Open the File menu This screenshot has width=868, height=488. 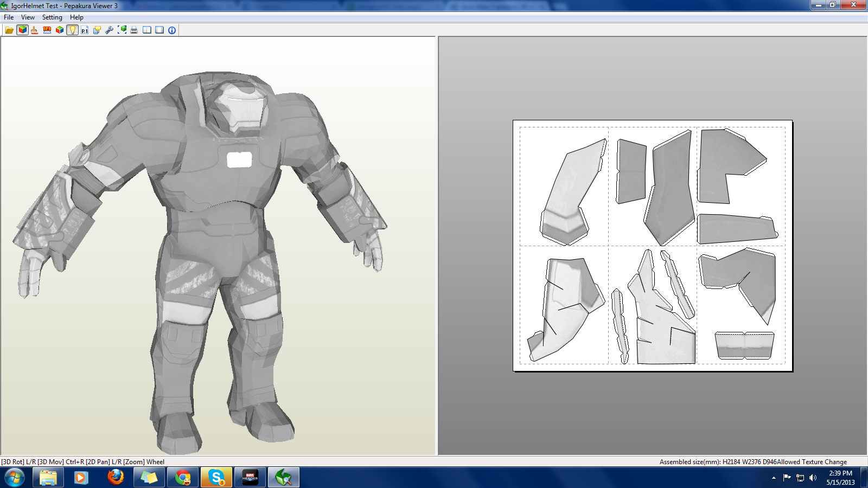(9, 17)
